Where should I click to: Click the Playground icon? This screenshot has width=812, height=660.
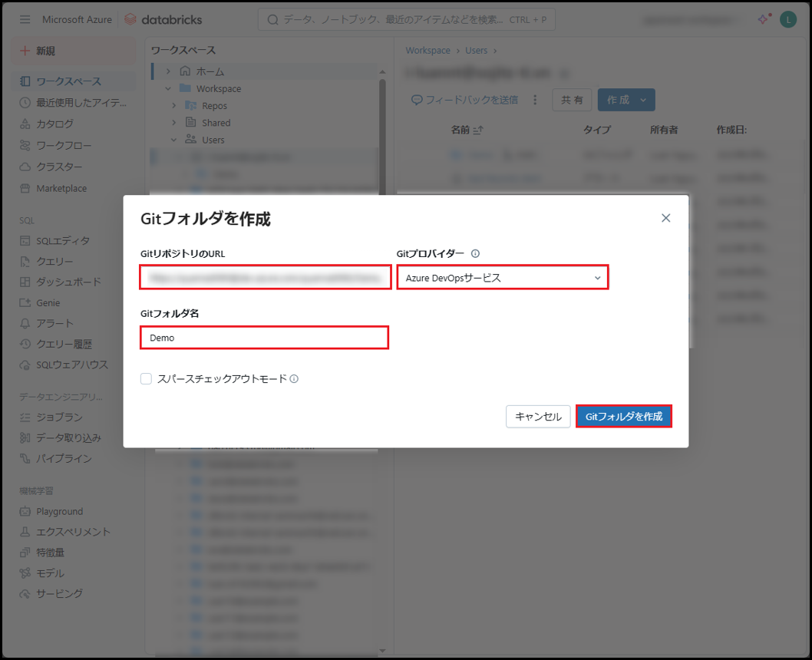click(25, 511)
